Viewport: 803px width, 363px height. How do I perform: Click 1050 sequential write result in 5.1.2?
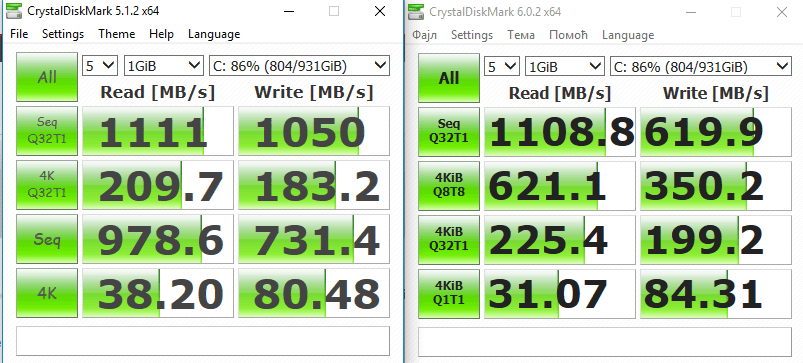pyautogui.click(x=314, y=131)
